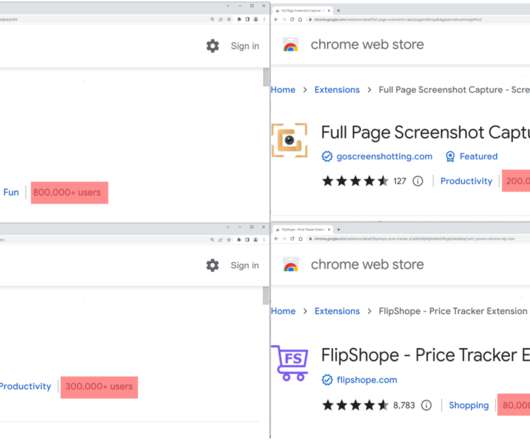Screen dimensions: 530x442
Task: Go to Home breadcrumb in upper-right window
Action: pyautogui.click(x=283, y=90)
